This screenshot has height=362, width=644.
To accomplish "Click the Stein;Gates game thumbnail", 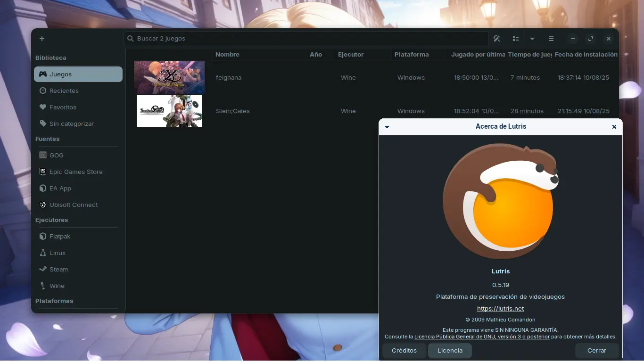I will tap(169, 111).
